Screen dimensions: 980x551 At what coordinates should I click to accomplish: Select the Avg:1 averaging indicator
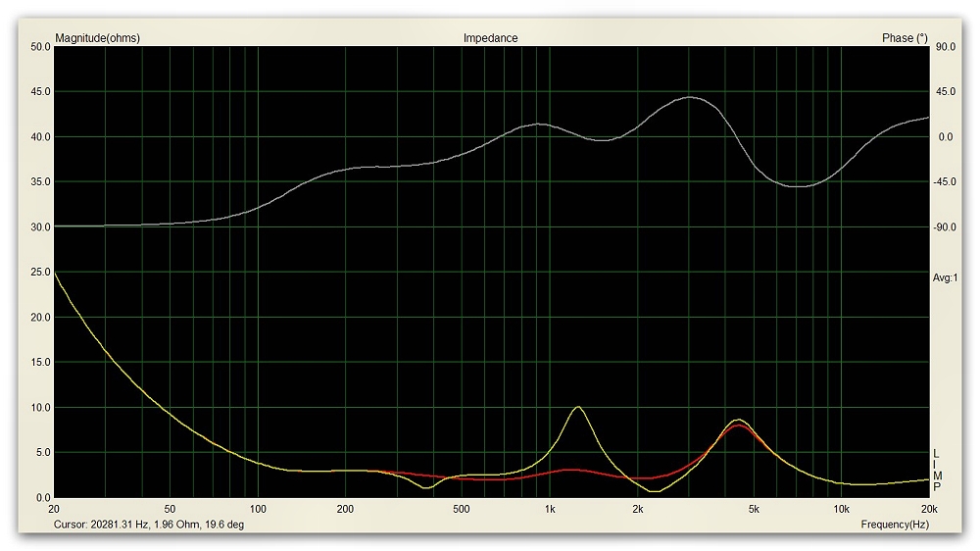[944, 278]
